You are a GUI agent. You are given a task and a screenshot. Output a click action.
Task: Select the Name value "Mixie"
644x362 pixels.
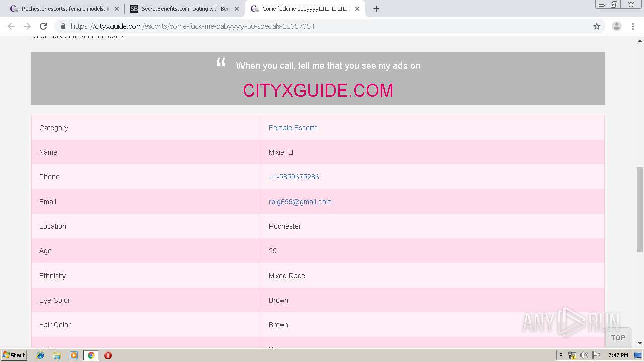point(276,152)
